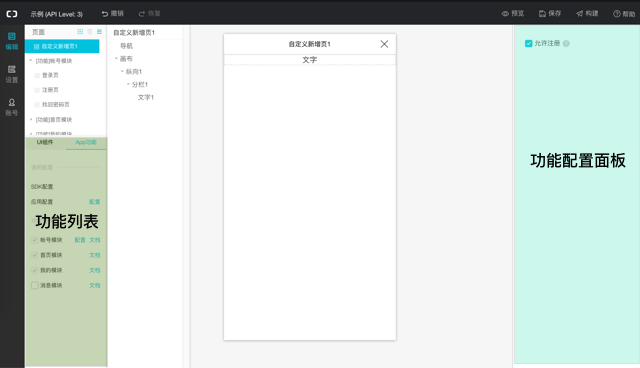Collapse the [功能]帐号模块 tree node
The width and height of the screenshot is (640, 368).
(x=31, y=60)
